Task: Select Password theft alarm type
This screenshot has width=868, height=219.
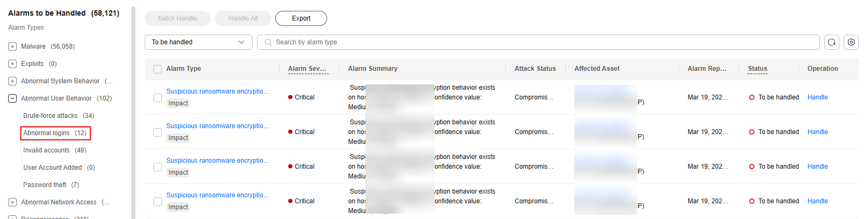Action: (51, 185)
